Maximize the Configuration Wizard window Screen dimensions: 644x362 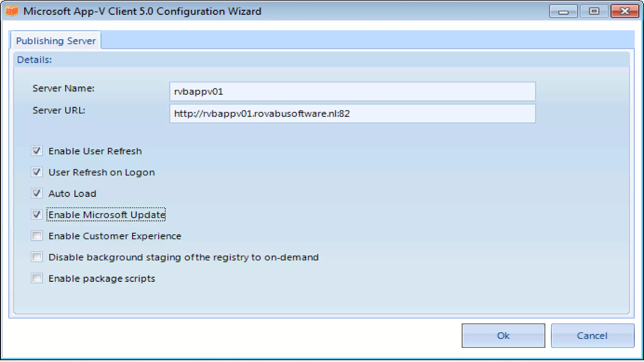[x=594, y=11]
